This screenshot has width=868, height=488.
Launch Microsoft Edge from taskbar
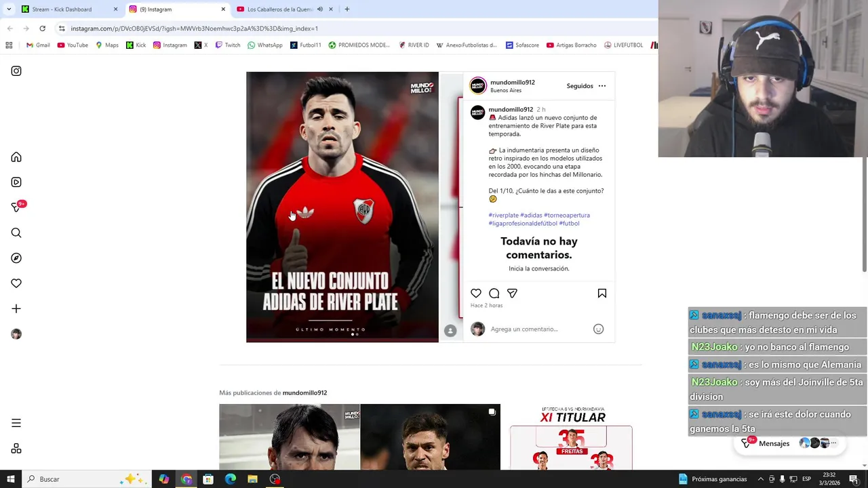(x=231, y=479)
